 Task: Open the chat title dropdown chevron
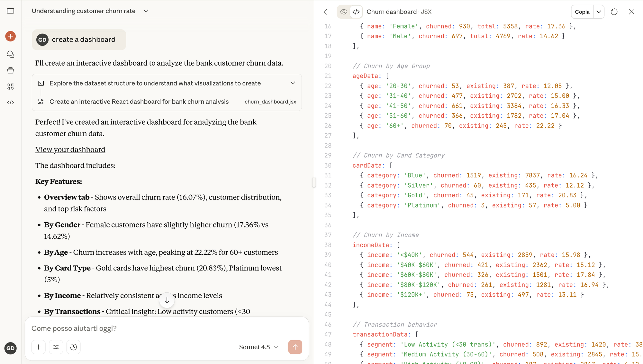pos(146,11)
